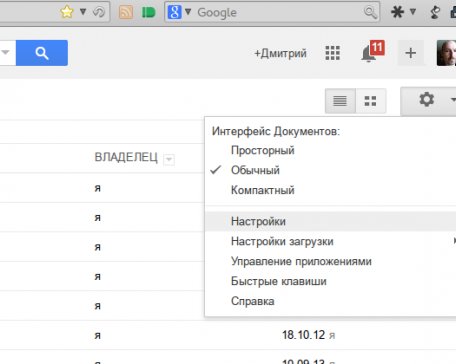Click the reload arrow in the address bar

[x=99, y=12]
